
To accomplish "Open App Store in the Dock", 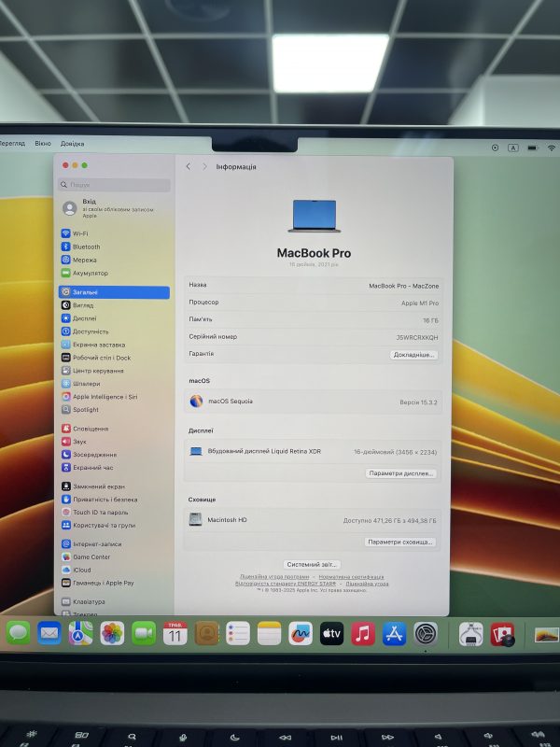I will (394, 633).
